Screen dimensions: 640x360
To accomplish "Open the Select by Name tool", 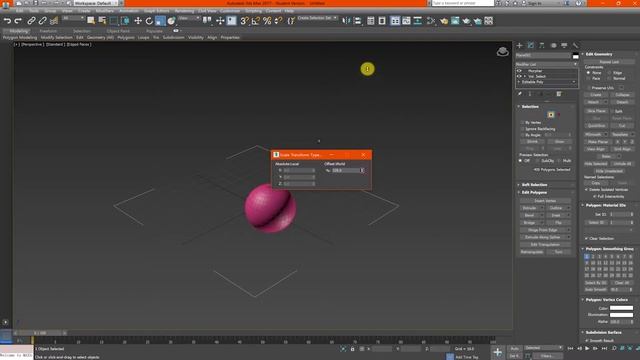I will pyautogui.click(x=102, y=20).
